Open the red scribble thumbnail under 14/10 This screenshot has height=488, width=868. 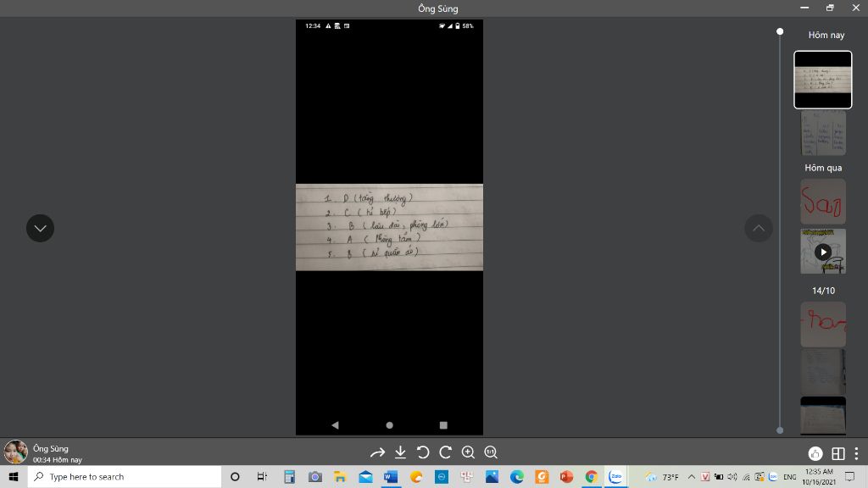pos(823,324)
